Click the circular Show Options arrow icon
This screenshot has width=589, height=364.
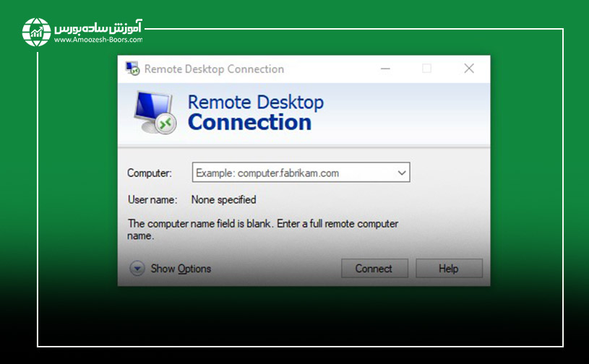[x=137, y=269]
